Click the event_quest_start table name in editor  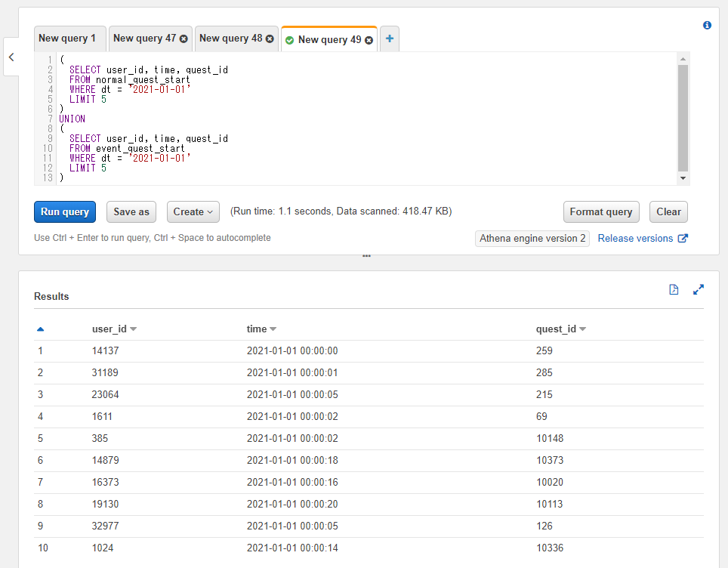point(140,149)
